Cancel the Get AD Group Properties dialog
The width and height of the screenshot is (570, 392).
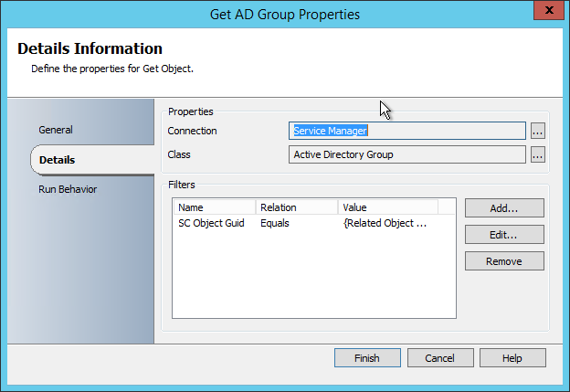440,357
